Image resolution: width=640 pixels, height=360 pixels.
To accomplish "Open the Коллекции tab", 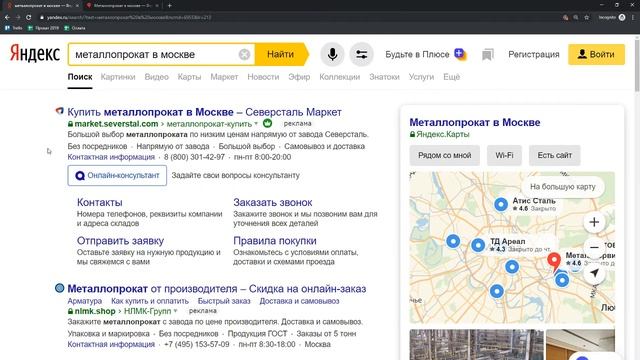I will tap(340, 77).
